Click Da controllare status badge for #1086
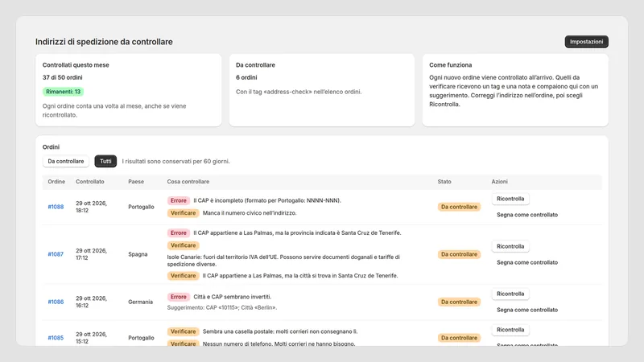Screen dimensions: 644x362 (459, 302)
